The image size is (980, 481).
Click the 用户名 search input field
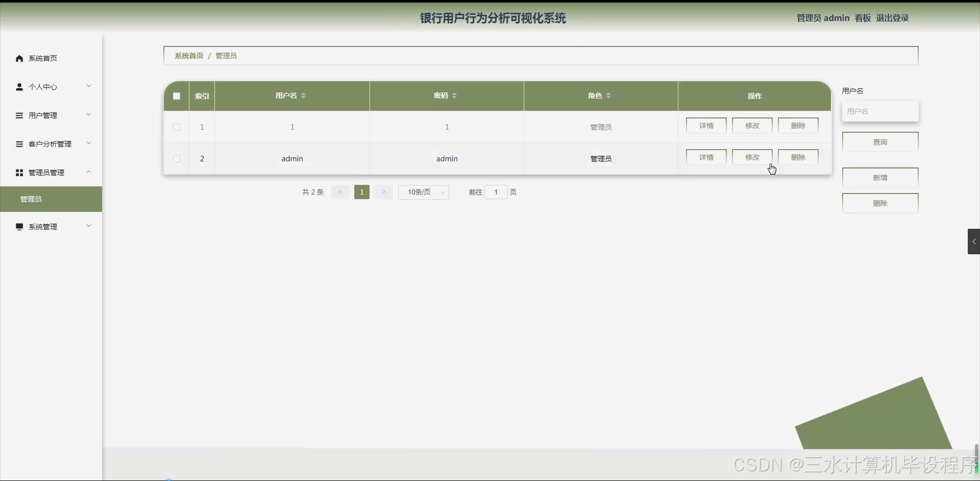pos(880,111)
